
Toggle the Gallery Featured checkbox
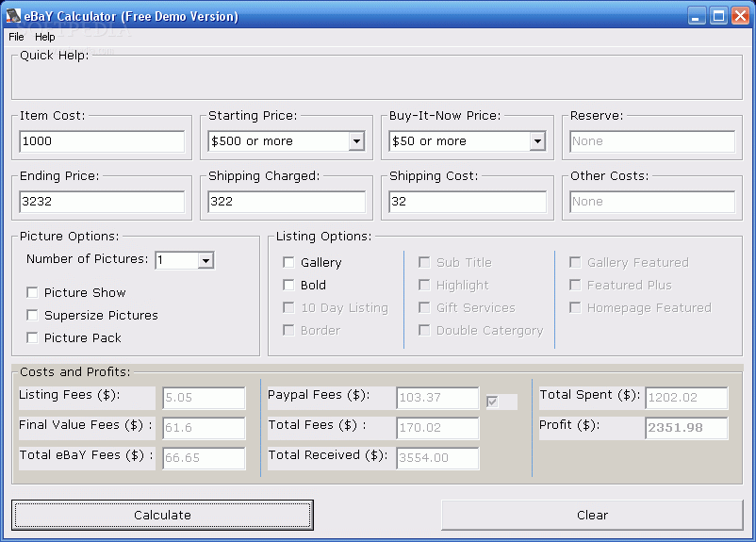pyautogui.click(x=575, y=262)
